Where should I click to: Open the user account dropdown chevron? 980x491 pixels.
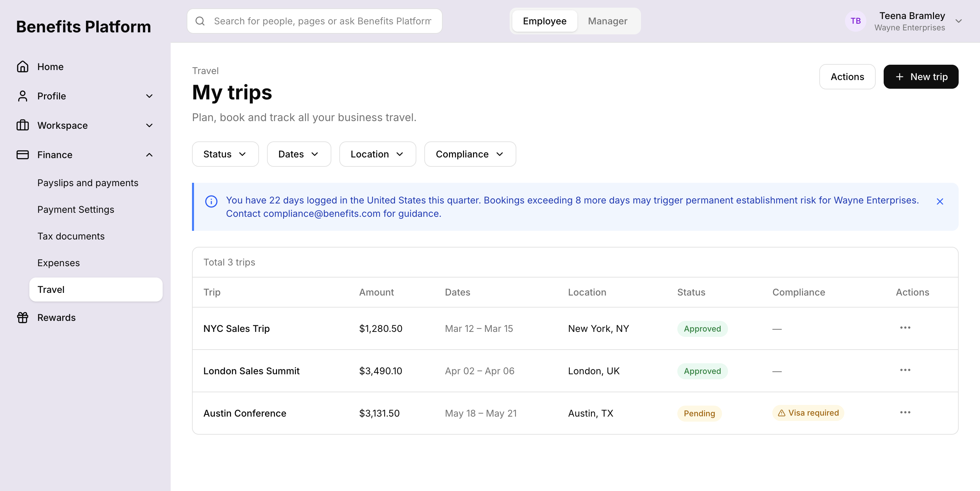pos(958,21)
